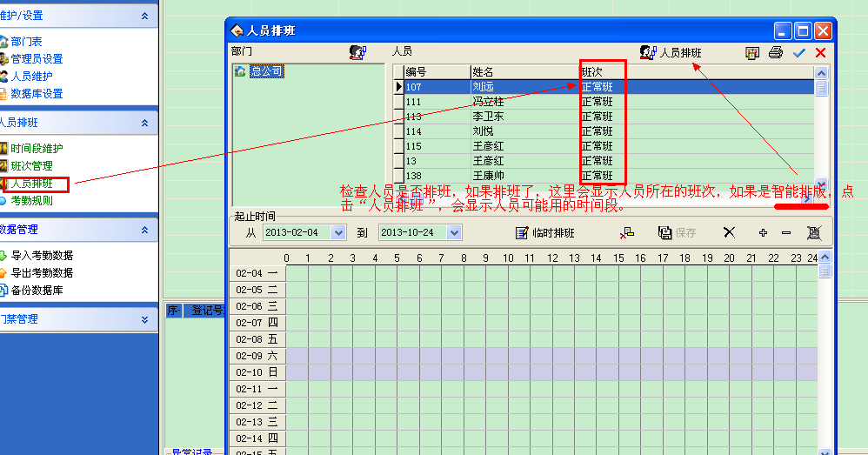Click the 正常班 cell in row 111
The height and width of the screenshot is (455, 868).
pos(598,102)
